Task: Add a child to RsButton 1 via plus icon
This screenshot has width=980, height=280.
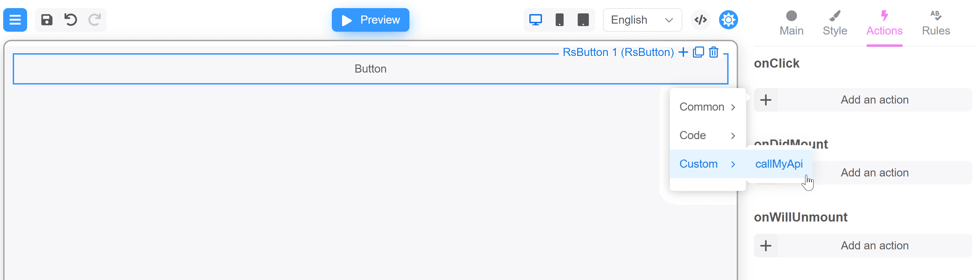Action: tap(683, 52)
